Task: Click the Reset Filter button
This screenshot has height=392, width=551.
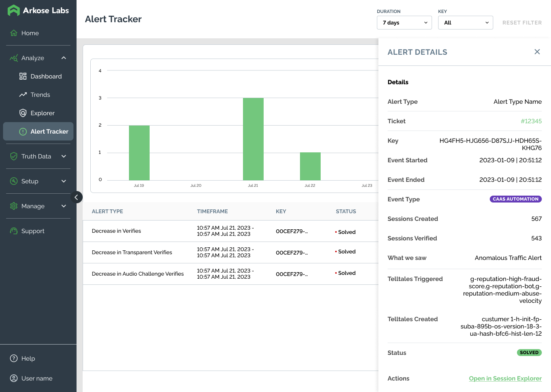Action: 522,23
